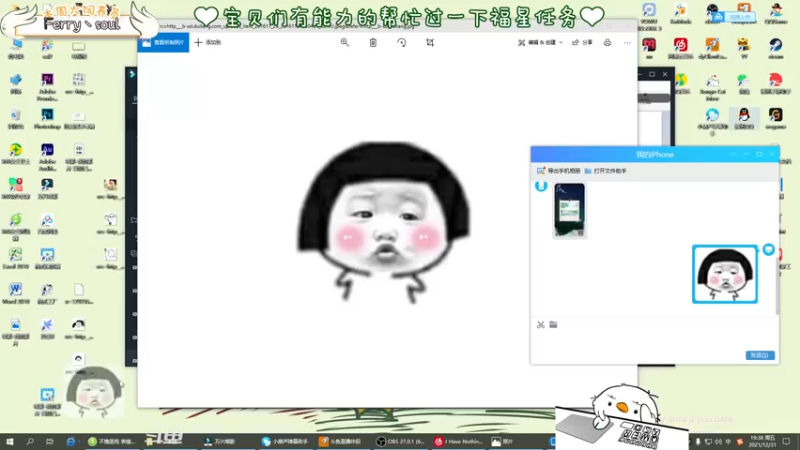This screenshot has width=800, height=450.
Task: Click the delete trash icon in Photos toolbar
Action: click(373, 42)
